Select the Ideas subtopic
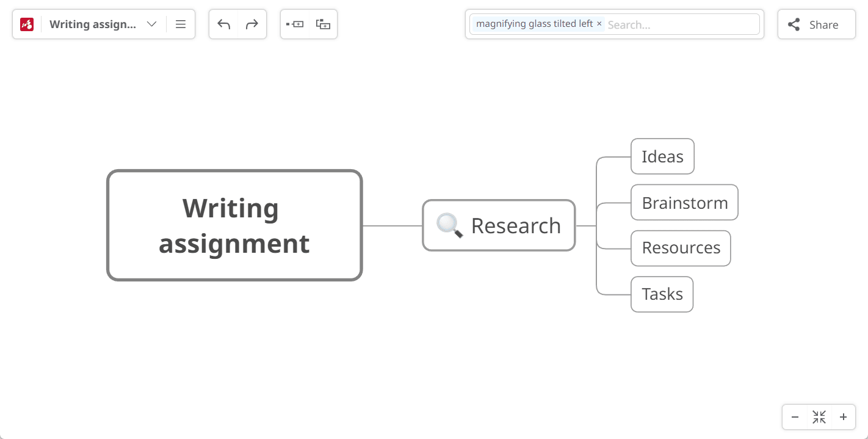The width and height of the screenshot is (868, 439). tap(662, 156)
